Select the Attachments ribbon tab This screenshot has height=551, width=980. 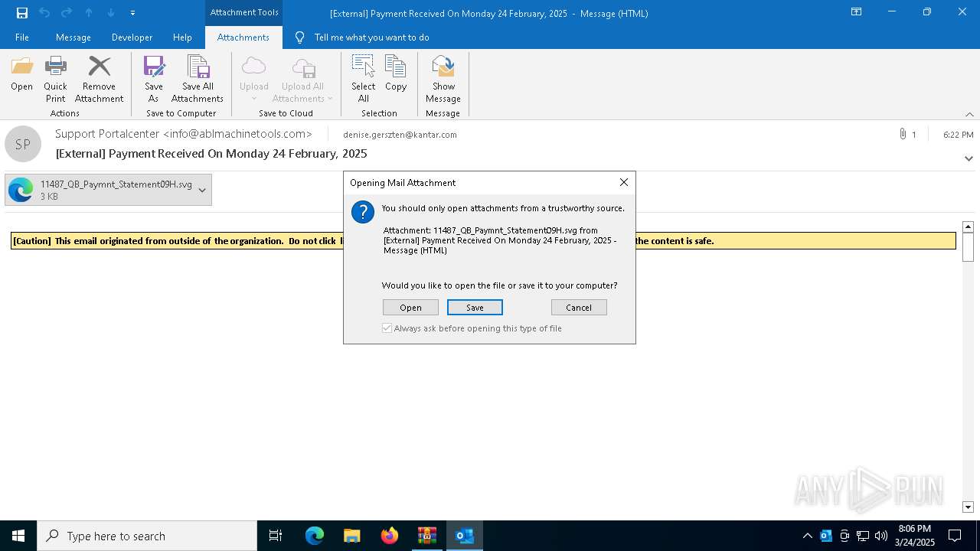click(243, 37)
